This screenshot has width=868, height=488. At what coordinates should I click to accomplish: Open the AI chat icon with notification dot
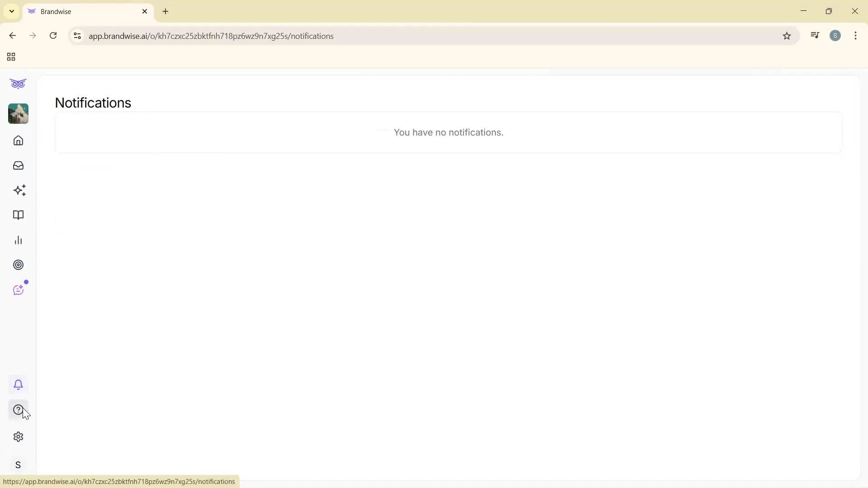point(19,290)
